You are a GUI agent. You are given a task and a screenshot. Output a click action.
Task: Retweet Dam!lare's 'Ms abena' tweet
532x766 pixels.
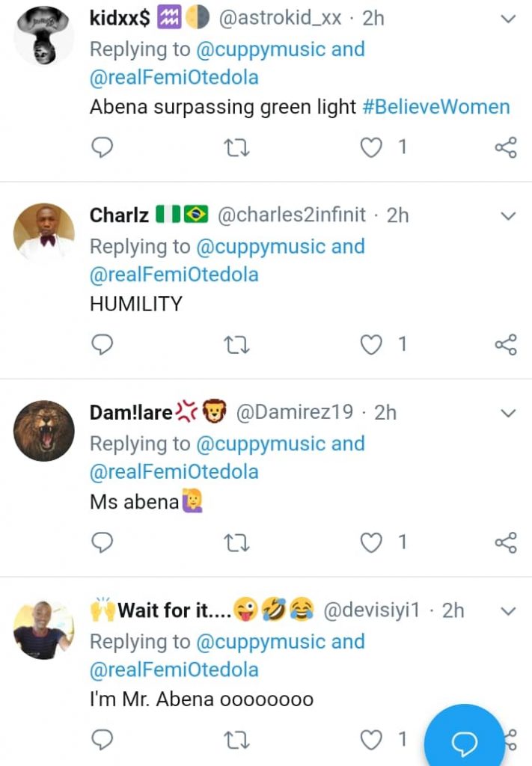[x=237, y=542]
